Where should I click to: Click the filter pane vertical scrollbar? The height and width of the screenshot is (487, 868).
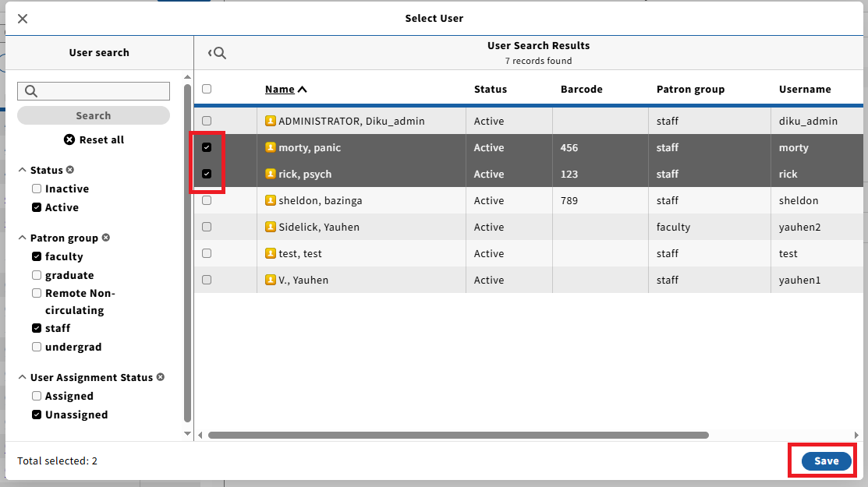[187, 253]
